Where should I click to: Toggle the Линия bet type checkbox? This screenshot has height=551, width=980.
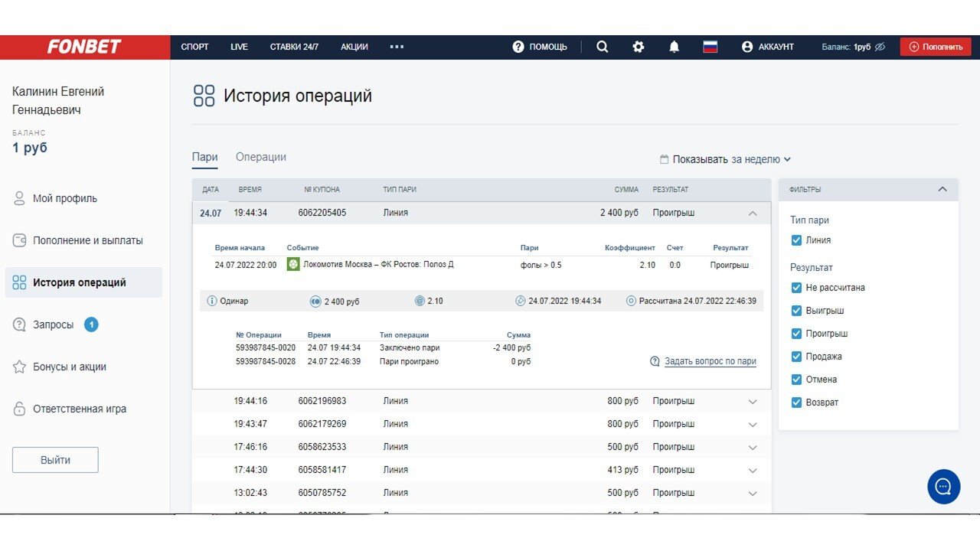pos(796,240)
